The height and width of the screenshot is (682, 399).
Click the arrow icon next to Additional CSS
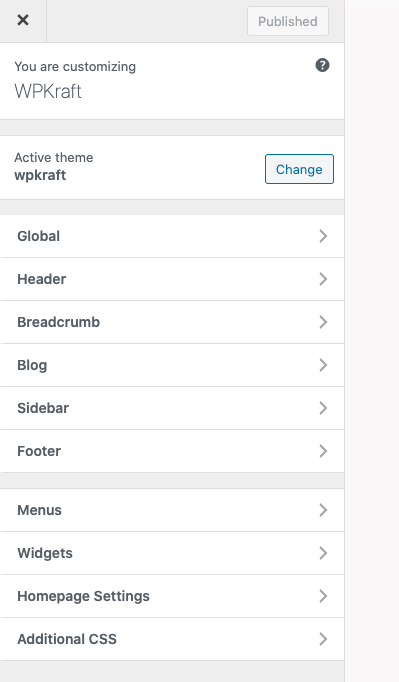323,639
